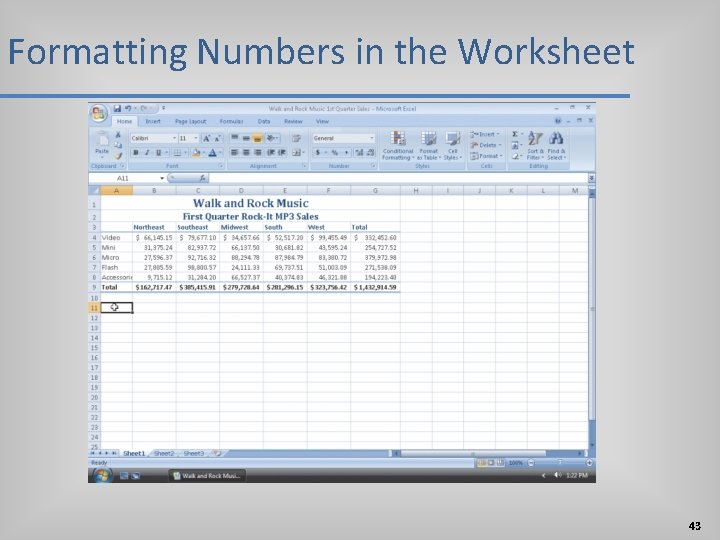This screenshot has width=720, height=540.
Task: Open Format as Table gallery
Action: 428,146
